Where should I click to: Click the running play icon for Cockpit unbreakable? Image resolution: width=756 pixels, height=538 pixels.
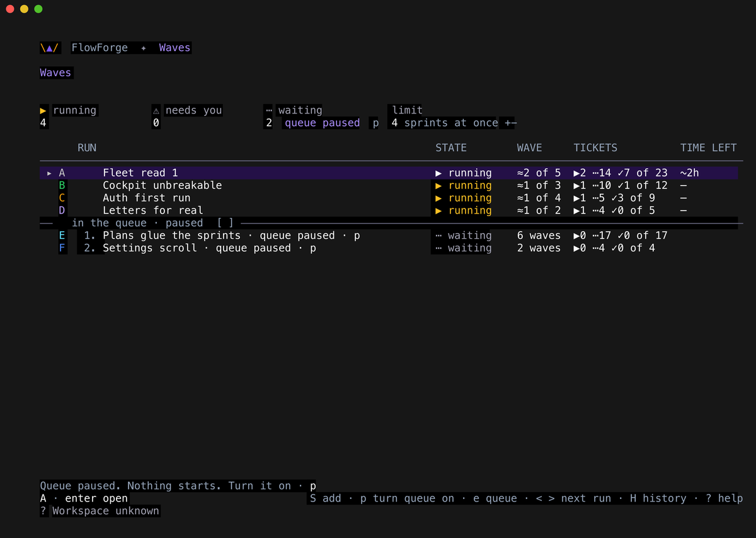pos(439,185)
